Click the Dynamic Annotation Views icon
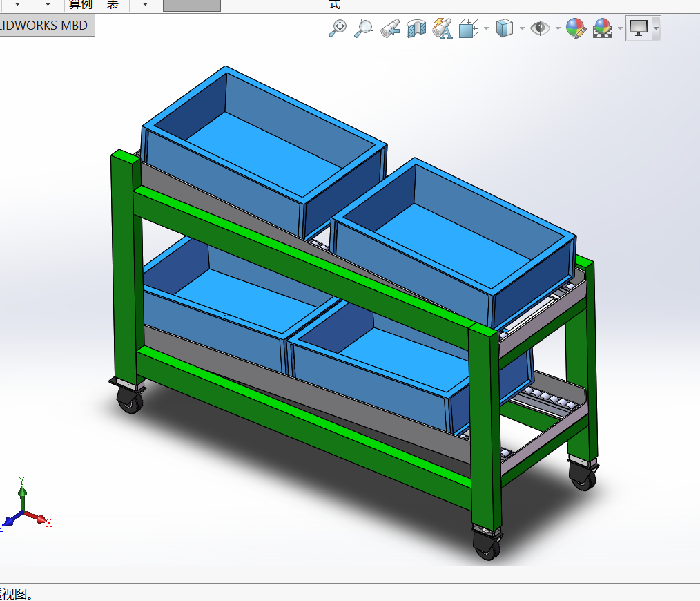 coord(442,28)
